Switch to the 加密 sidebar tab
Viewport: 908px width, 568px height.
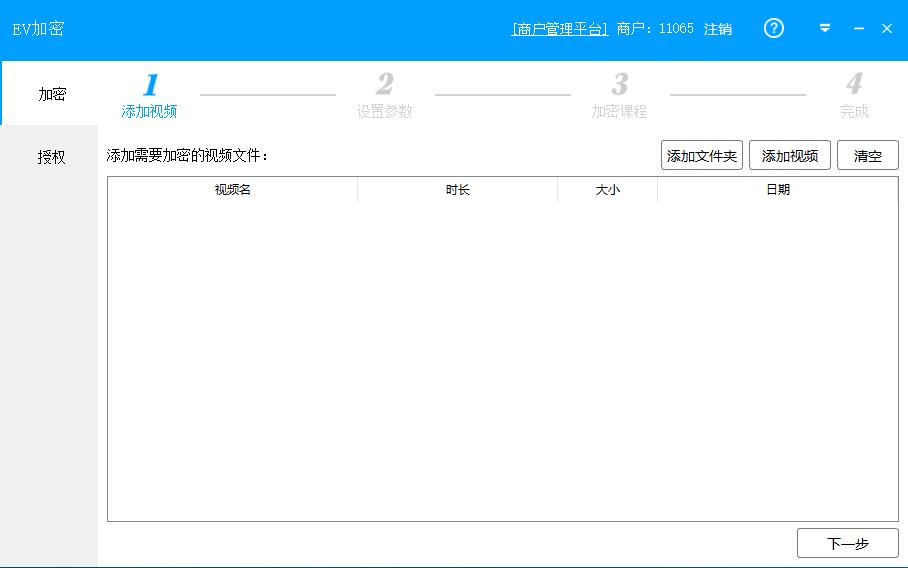tap(51, 94)
